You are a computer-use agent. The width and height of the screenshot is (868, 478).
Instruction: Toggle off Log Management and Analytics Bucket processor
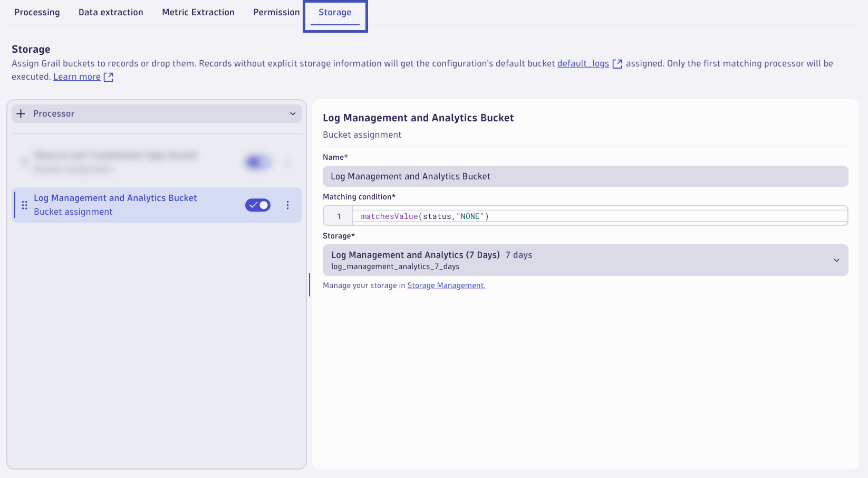click(x=258, y=205)
